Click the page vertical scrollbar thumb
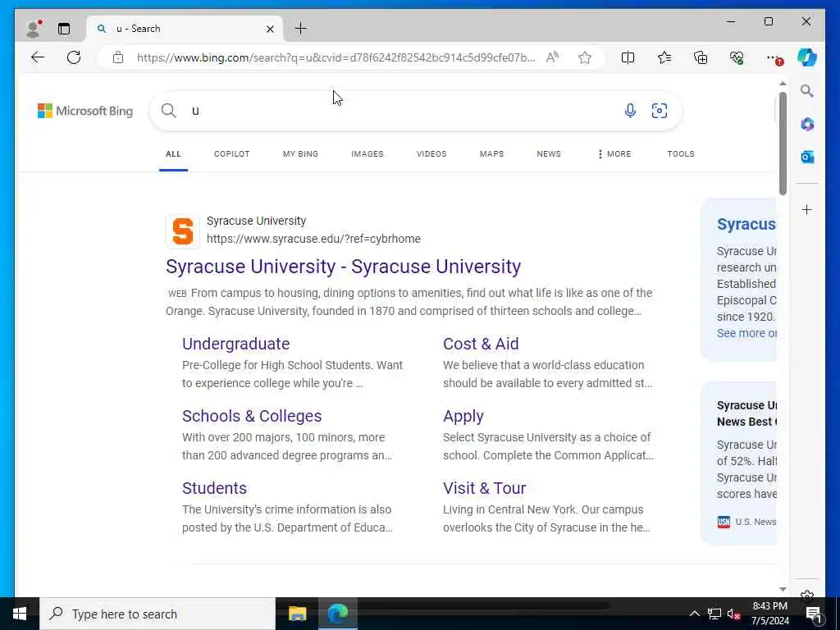This screenshot has width=840, height=630. click(783, 144)
